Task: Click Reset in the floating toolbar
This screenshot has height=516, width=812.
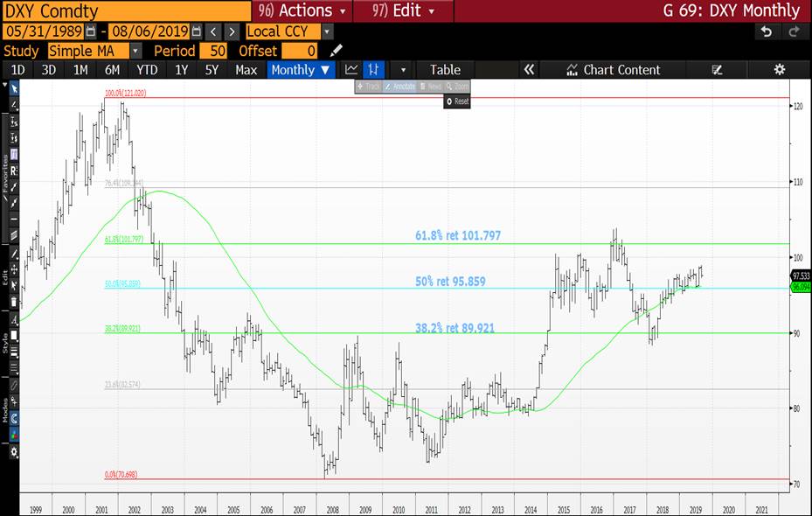Action: tap(457, 101)
